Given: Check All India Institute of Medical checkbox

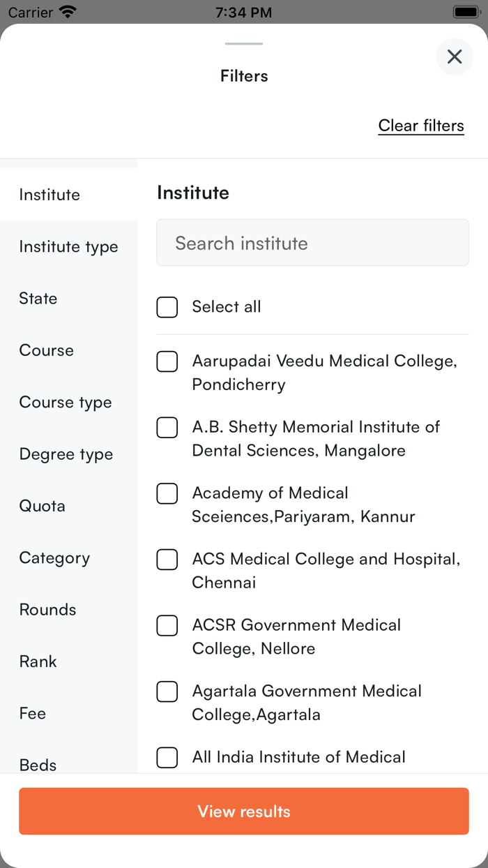Looking at the screenshot, I should tap(167, 758).
